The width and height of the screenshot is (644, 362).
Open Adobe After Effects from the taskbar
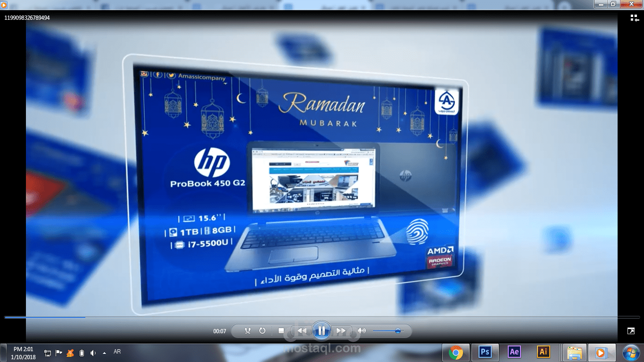(514, 352)
